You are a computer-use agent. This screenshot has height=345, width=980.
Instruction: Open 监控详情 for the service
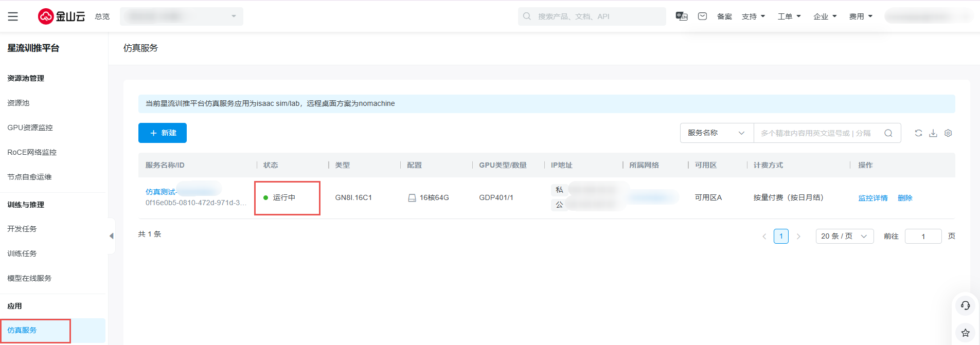click(873, 198)
